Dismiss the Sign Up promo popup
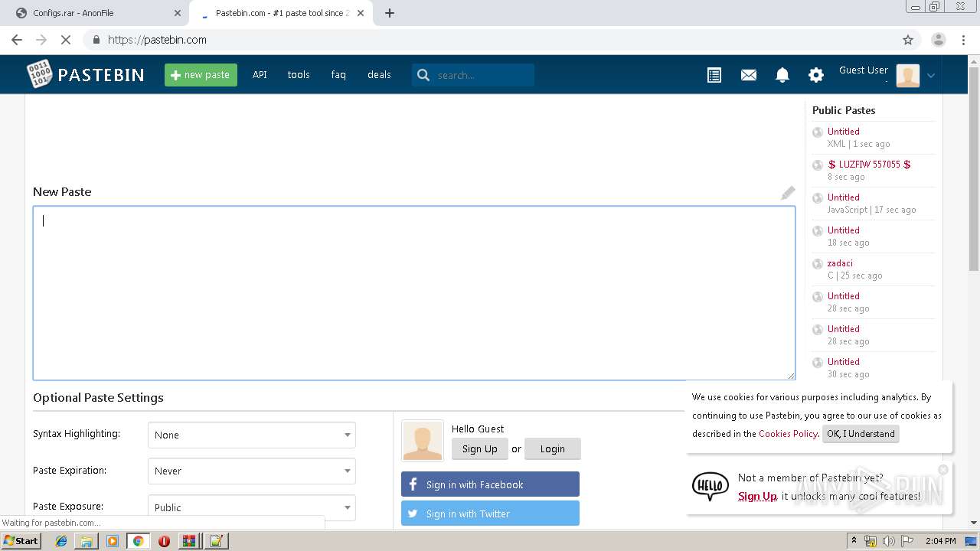This screenshot has width=980, height=551. 943,469
